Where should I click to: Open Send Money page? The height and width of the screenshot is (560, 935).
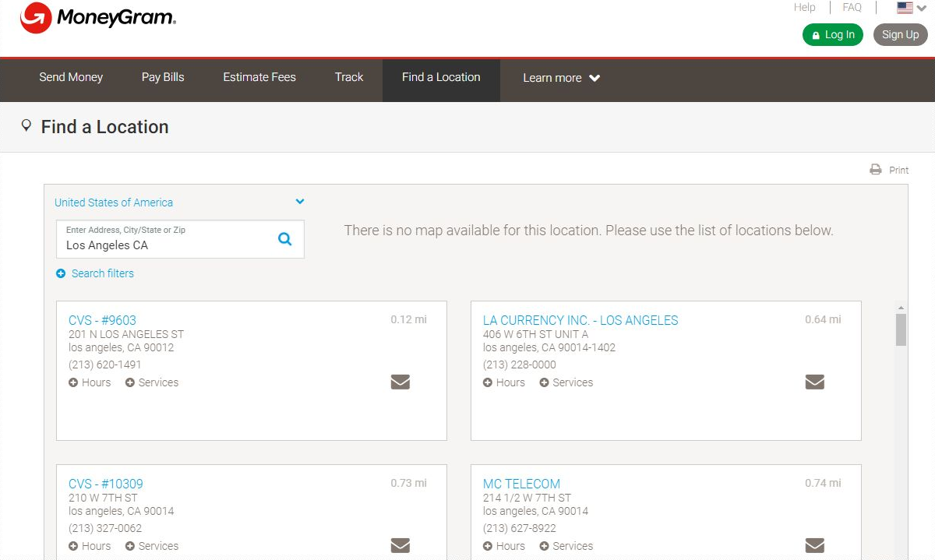(x=71, y=77)
